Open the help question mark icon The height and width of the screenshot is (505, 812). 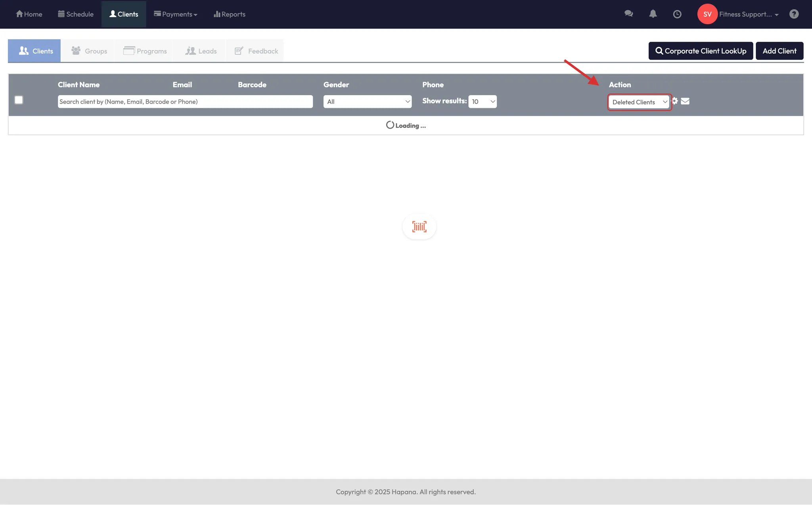[x=794, y=14]
